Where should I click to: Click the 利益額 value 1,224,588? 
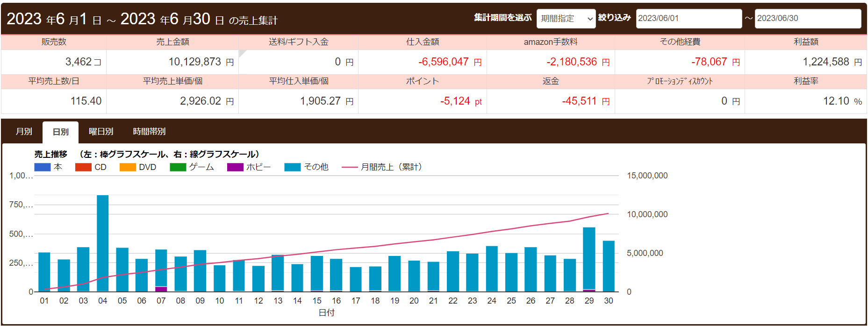[x=825, y=62]
